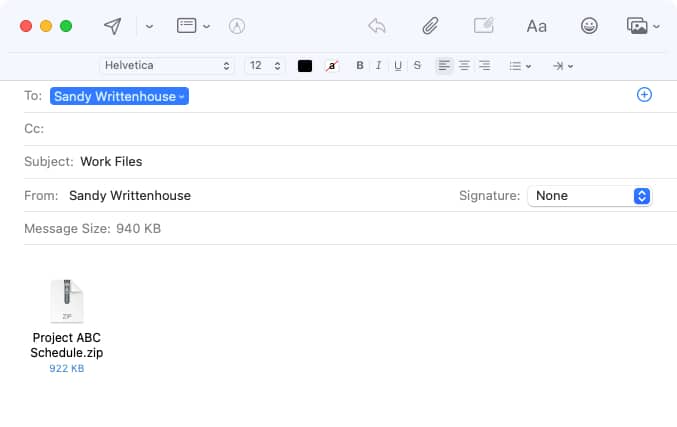Open text background color picker
Viewport: 677px width, 427px height.
click(x=332, y=66)
